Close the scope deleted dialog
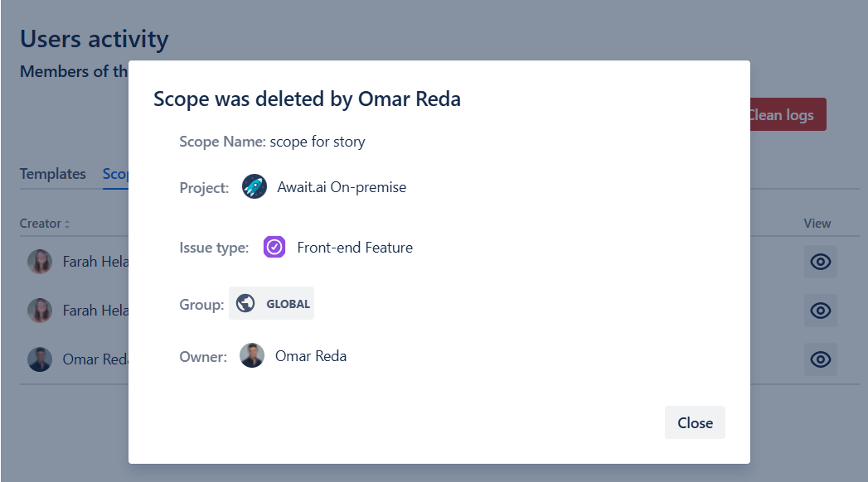This screenshot has height=482, width=868. 695,422
